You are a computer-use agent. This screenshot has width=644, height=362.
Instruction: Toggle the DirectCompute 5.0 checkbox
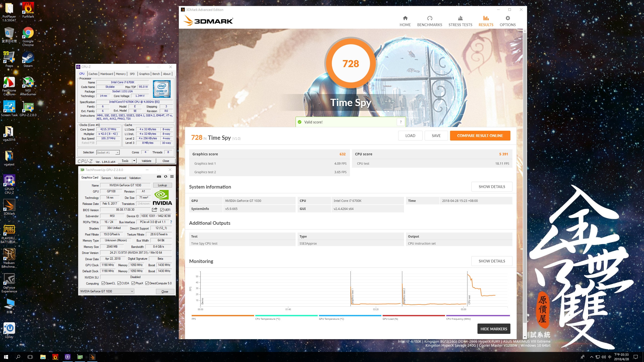[147, 283]
